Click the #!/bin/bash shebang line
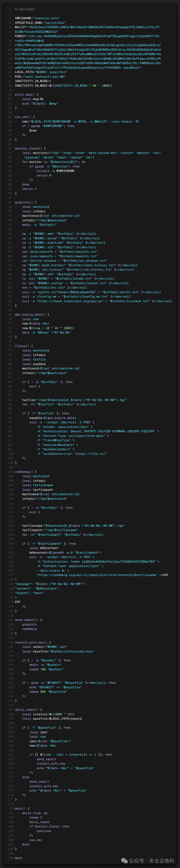The width and height of the screenshot is (180, 868). click(25, 9)
